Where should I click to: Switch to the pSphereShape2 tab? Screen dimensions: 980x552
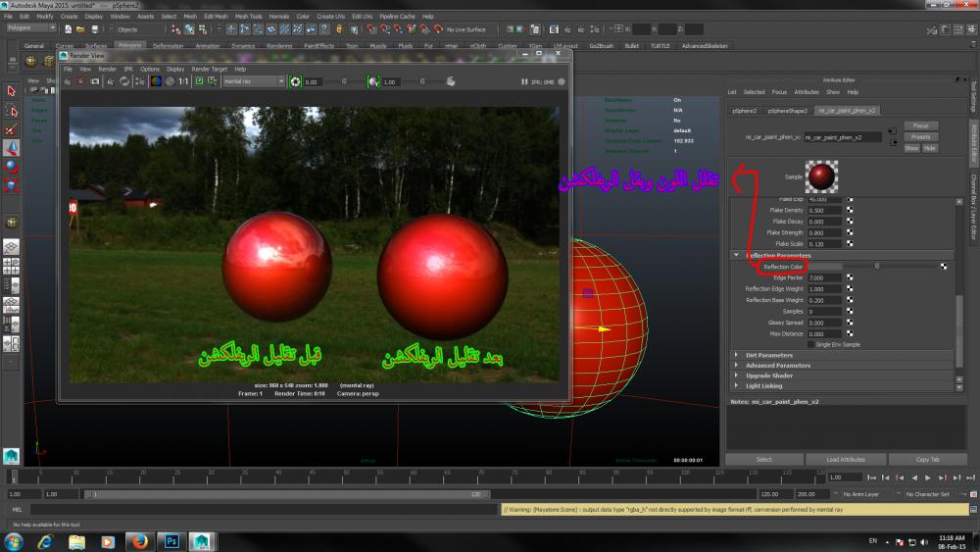click(x=787, y=111)
